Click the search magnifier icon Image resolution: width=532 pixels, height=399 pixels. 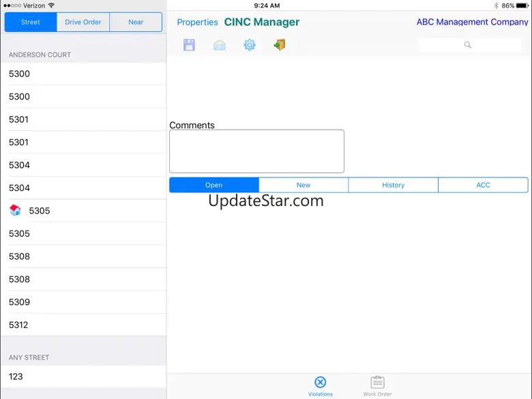click(467, 45)
